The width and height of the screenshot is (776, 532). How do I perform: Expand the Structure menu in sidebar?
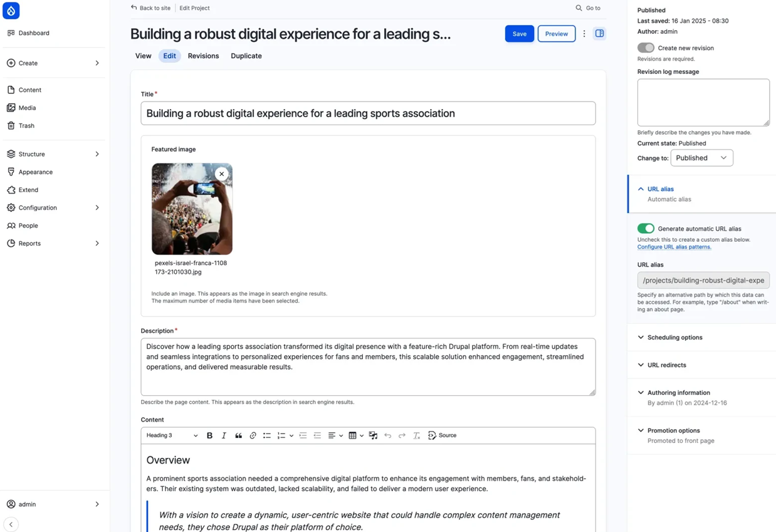[x=54, y=154]
